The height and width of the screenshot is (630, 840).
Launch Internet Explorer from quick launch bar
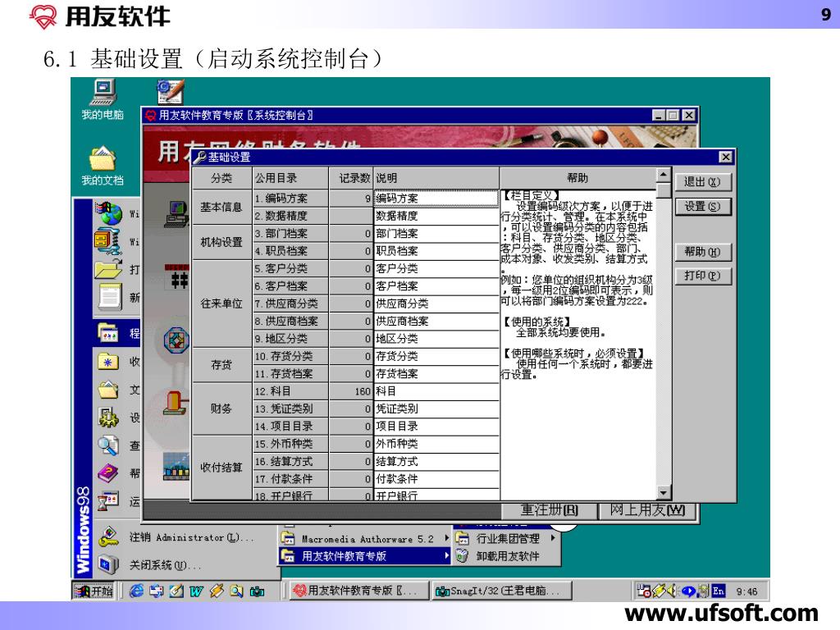click(x=137, y=591)
